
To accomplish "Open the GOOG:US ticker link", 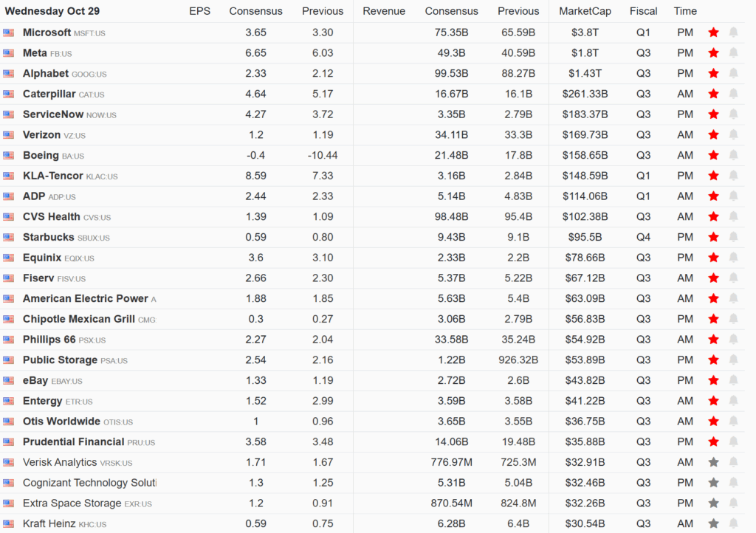I will tap(92, 74).
